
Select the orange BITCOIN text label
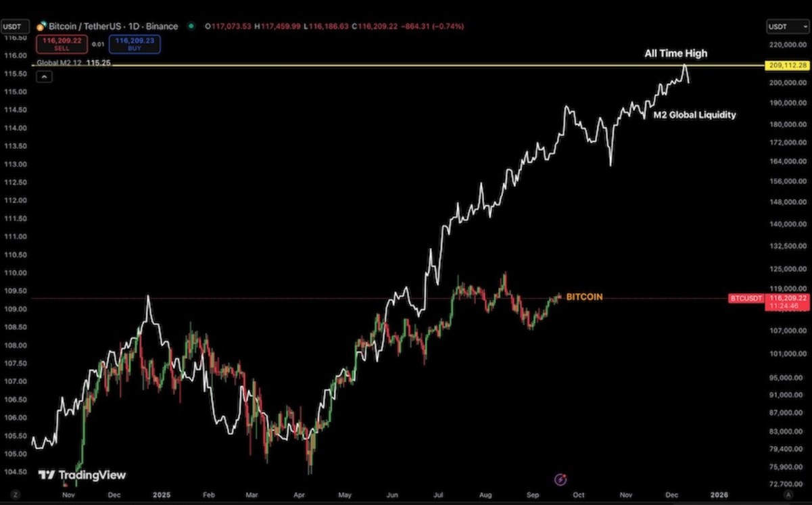pyautogui.click(x=584, y=297)
